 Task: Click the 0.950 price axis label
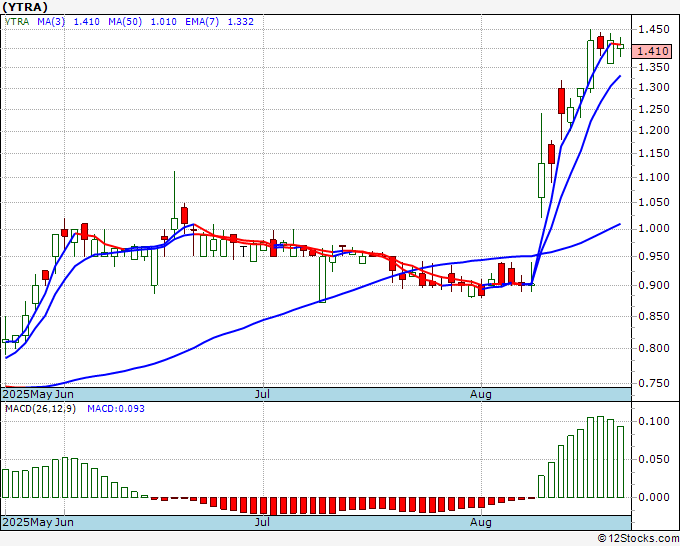click(x=654, y=256)
